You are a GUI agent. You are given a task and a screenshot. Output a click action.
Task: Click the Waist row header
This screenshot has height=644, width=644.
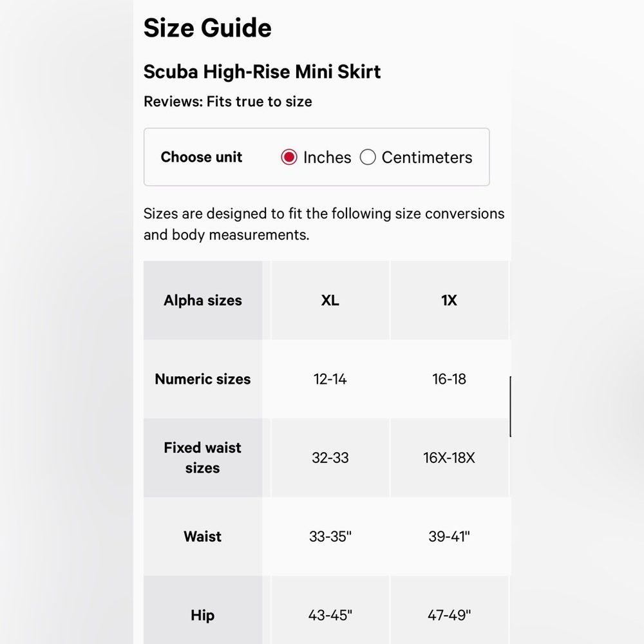[x=203, y=536]
